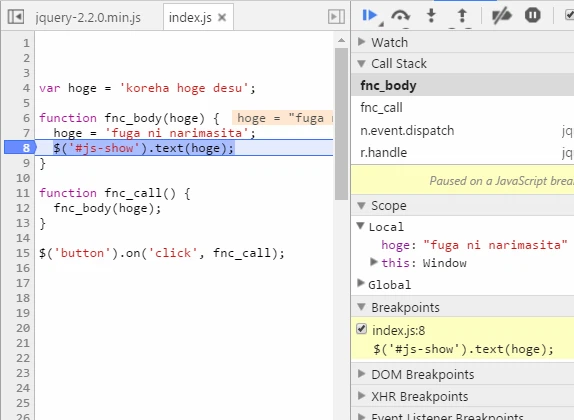Click the editor scrollbar up arrow
Screen dimensions: 574x420
[341, 40]
